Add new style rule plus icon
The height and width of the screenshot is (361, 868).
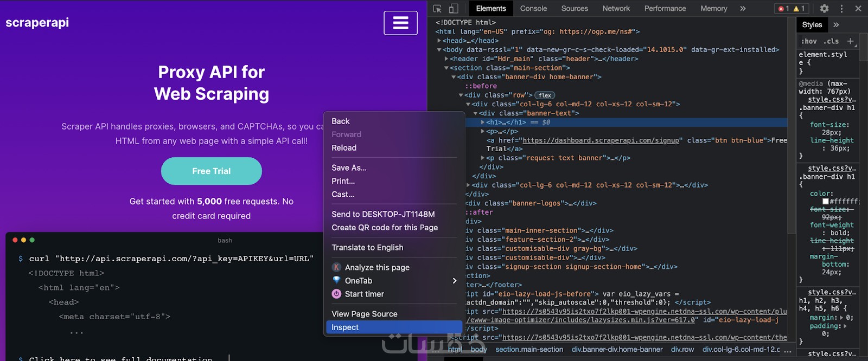850,41
